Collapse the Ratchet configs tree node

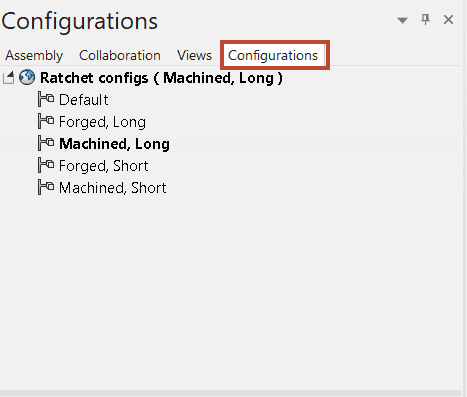[8, 78]
